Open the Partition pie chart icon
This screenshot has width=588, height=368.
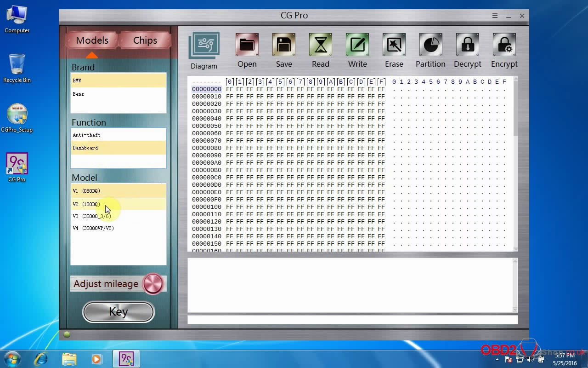[430, 45]
